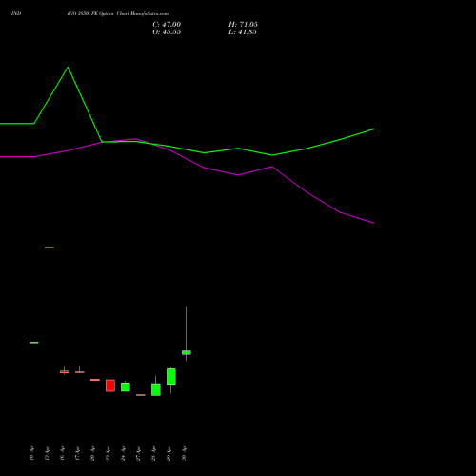Viewport: 476px width, 476px height.
Task: Select the green 28 Apr candle
Action: [x=156, y=389]
